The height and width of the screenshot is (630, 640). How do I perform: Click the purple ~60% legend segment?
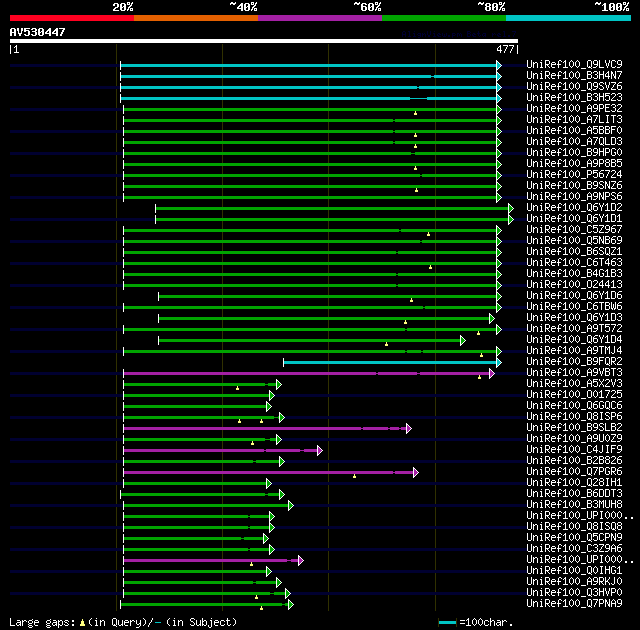(x=320, y=18)
